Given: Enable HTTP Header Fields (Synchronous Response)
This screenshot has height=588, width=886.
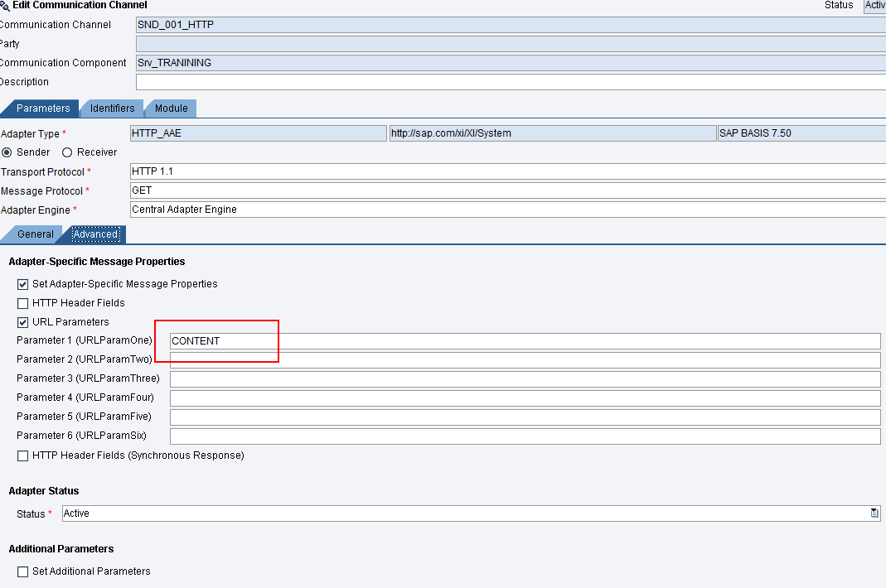Looking at the screenshot, I should coord(22,455).
